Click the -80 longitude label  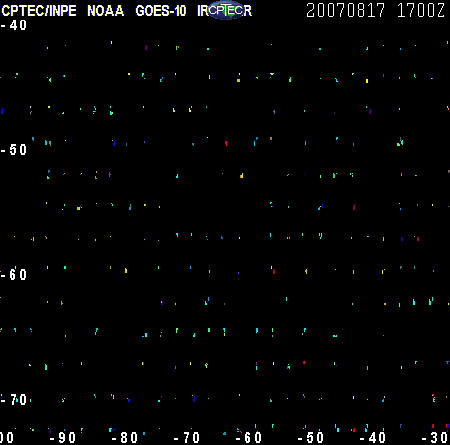point(125,438)
